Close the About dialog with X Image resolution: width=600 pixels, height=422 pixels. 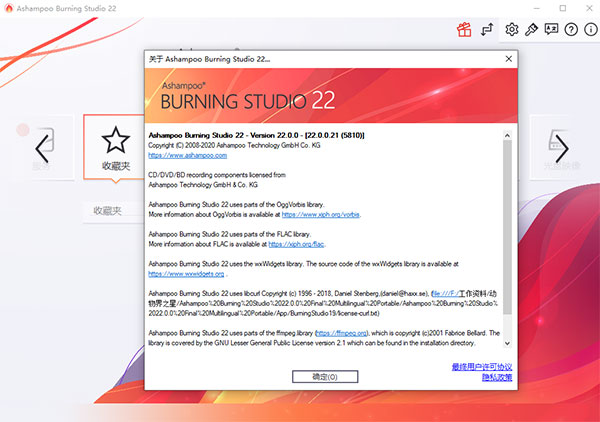(x=509, y=59)
